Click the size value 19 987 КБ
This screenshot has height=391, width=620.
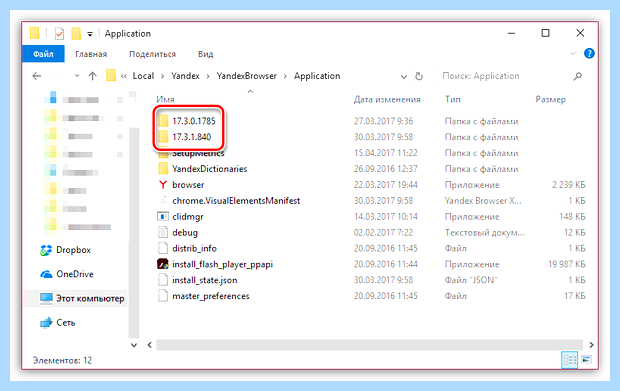tap(567, 264)
